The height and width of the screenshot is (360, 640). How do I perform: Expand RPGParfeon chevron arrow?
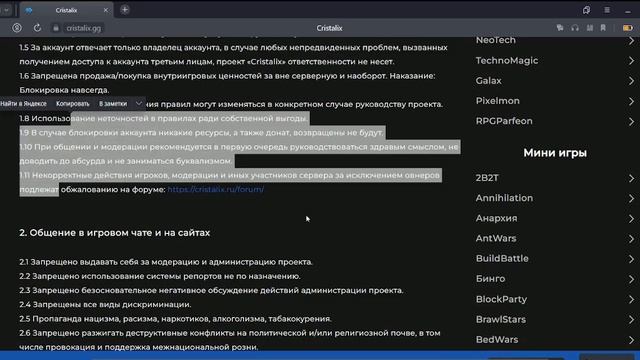pos(631,122)
